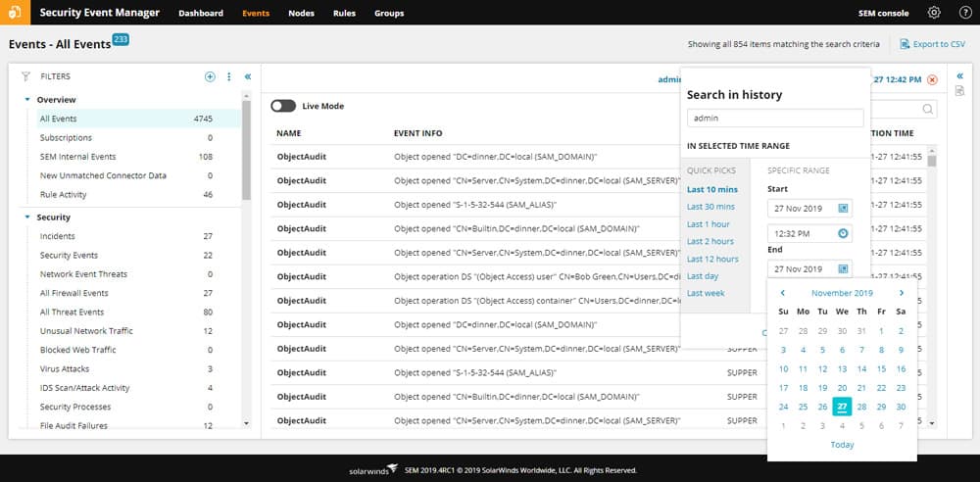Click the Search in history text field

click(x=775, y=118)
